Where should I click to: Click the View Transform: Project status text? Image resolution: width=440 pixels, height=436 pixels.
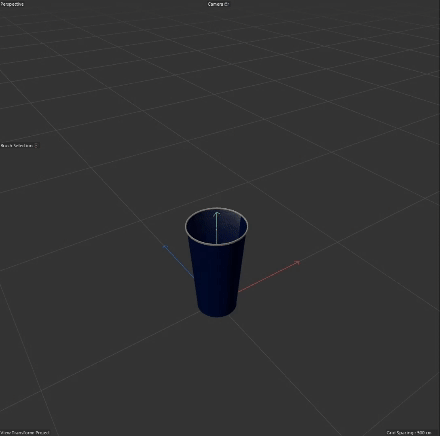pos(25,433)
